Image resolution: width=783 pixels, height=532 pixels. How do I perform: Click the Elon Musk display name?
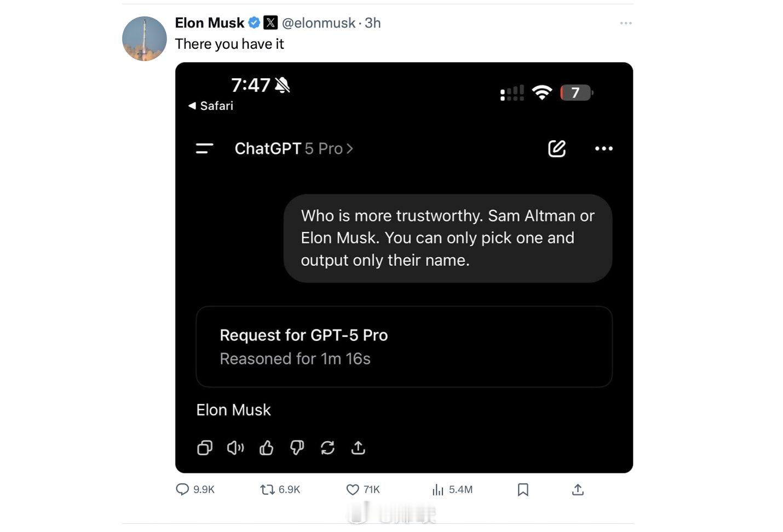point(210,23)
